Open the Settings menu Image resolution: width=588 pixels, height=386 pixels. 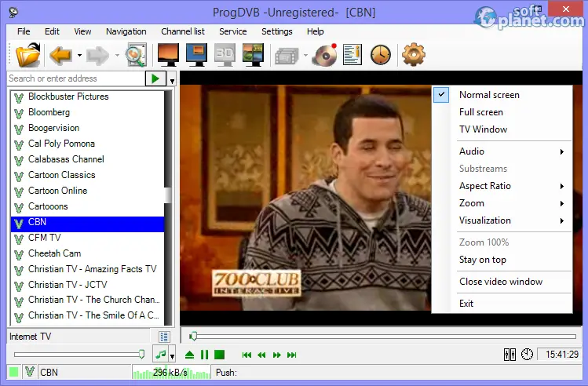(277, 31)
